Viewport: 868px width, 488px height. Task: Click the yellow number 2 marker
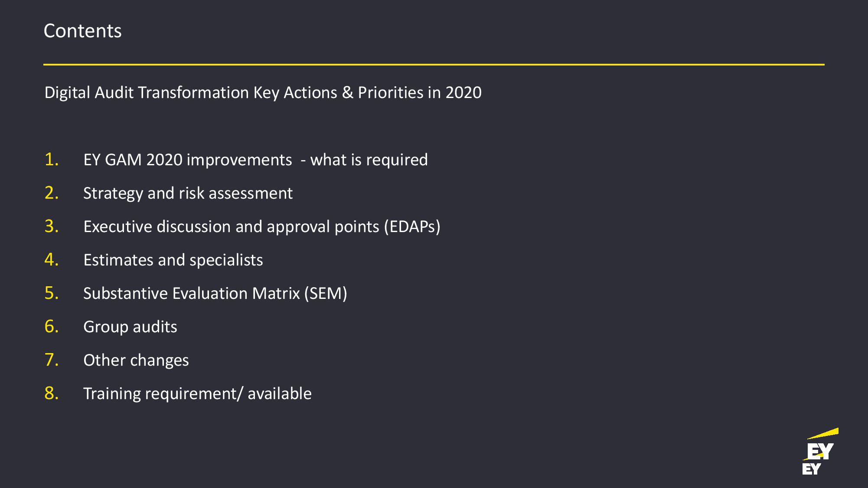click(x=52, y=193)
